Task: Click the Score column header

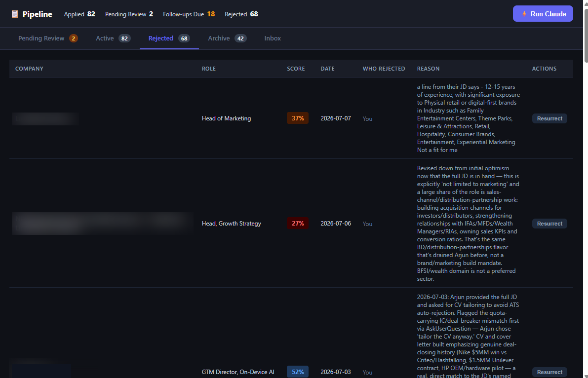Action: 296,69
